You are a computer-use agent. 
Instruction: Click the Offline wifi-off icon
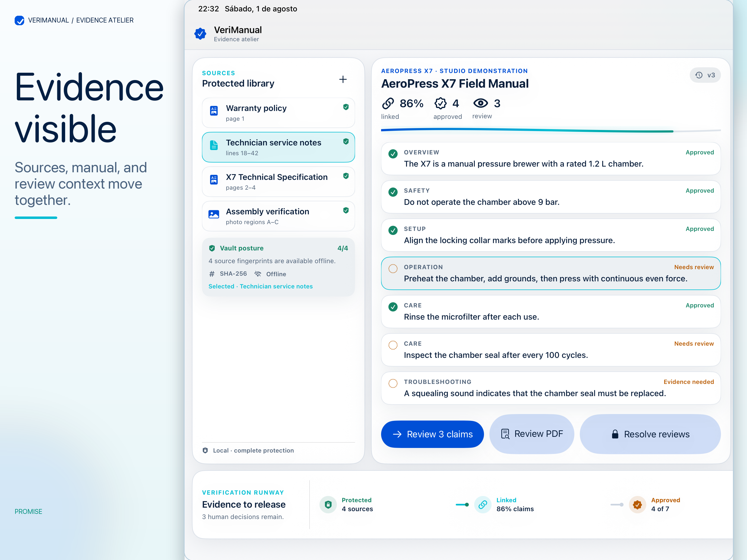pyautogui.click(x=258, y=274)
